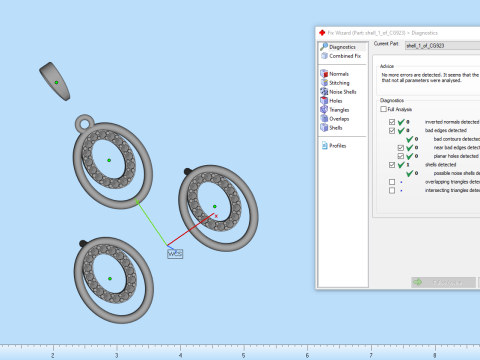Screen dimensions: 480x360
Task: Click the Fix Wizard window title text
Action: (x=382, y=33)
